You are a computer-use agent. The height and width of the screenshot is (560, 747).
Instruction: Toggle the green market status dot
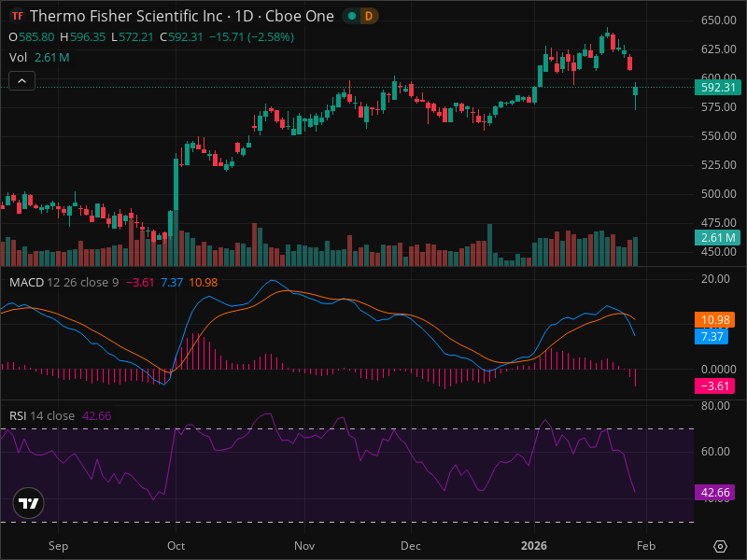click(x=352, y=16)
